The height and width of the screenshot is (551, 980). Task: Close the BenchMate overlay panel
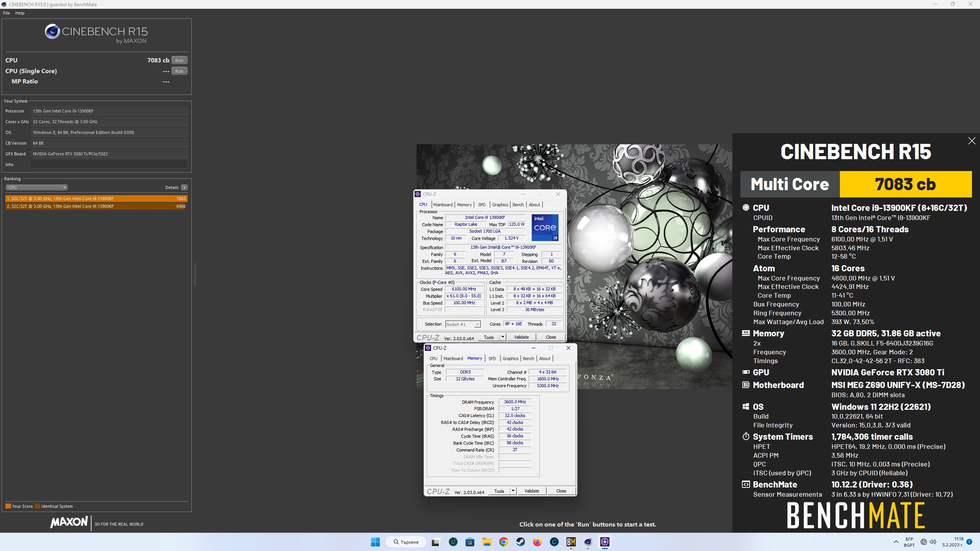[x=972, y=141]
